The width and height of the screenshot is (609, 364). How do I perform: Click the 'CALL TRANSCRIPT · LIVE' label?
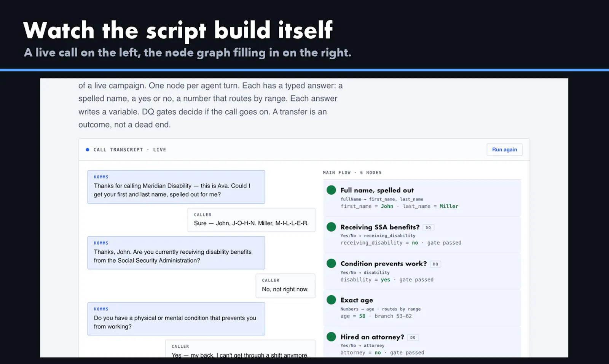[x=130, y=150]
